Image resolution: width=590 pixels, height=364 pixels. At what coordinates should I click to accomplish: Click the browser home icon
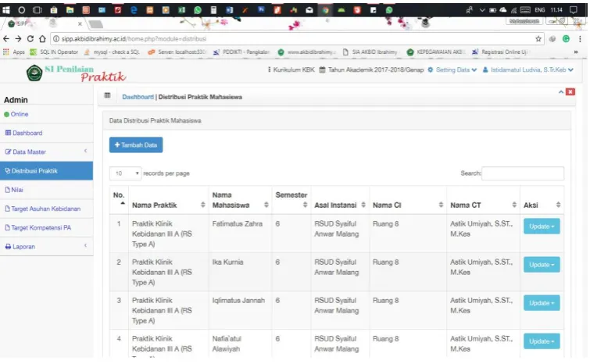pyautogui.click(x=42, y=39)
